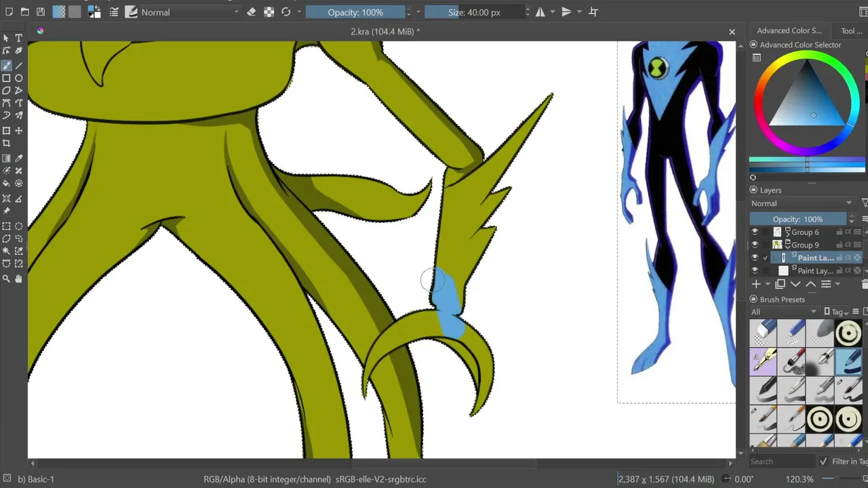Click the toolbar brush Opacity slider

355,12
